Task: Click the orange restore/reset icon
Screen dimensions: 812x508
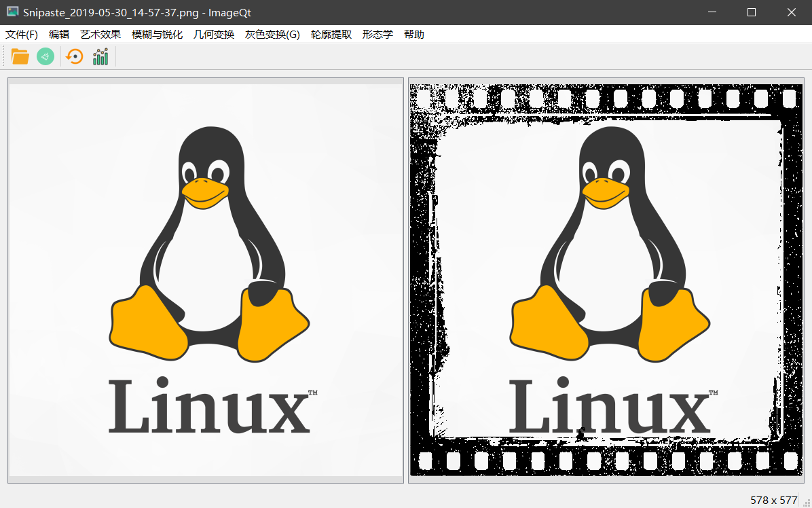Action: (75, 56)
